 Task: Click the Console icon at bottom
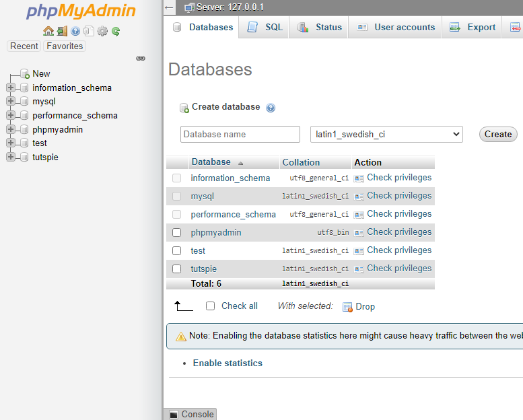[174, 415]
